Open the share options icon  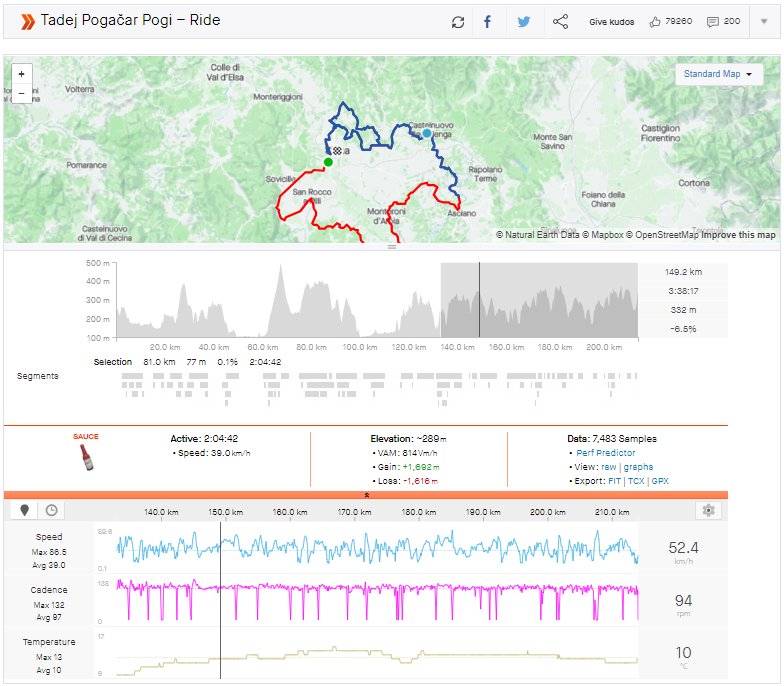[x=560, y=21]
